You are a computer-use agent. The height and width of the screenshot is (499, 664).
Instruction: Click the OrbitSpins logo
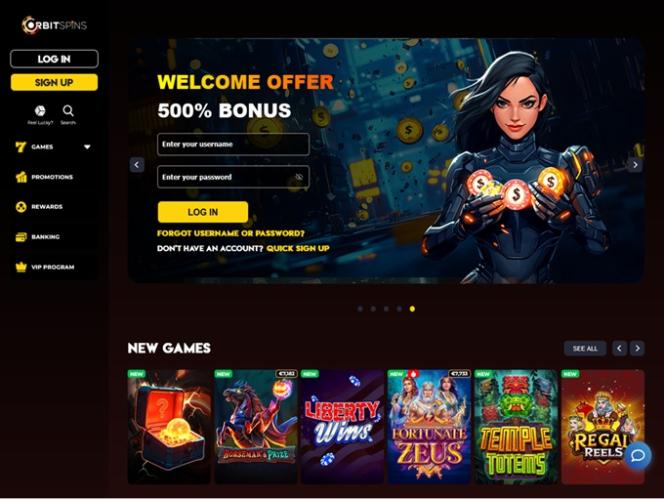(x=54, y=25)
